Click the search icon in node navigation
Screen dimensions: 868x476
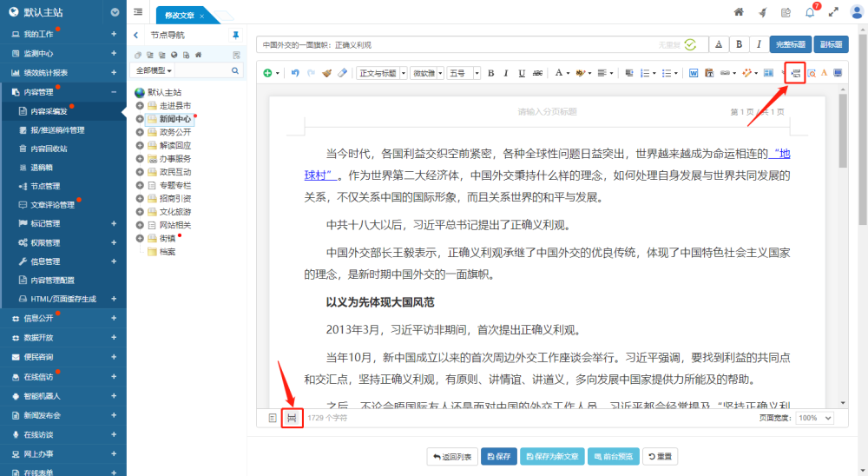[x=234, y=70]
